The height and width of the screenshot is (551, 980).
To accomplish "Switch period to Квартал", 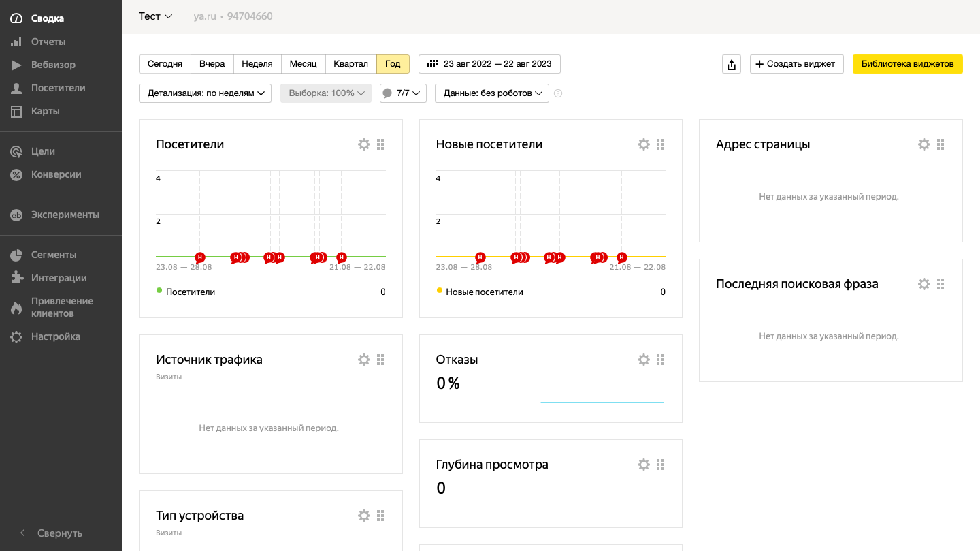I will click(350, 64).
